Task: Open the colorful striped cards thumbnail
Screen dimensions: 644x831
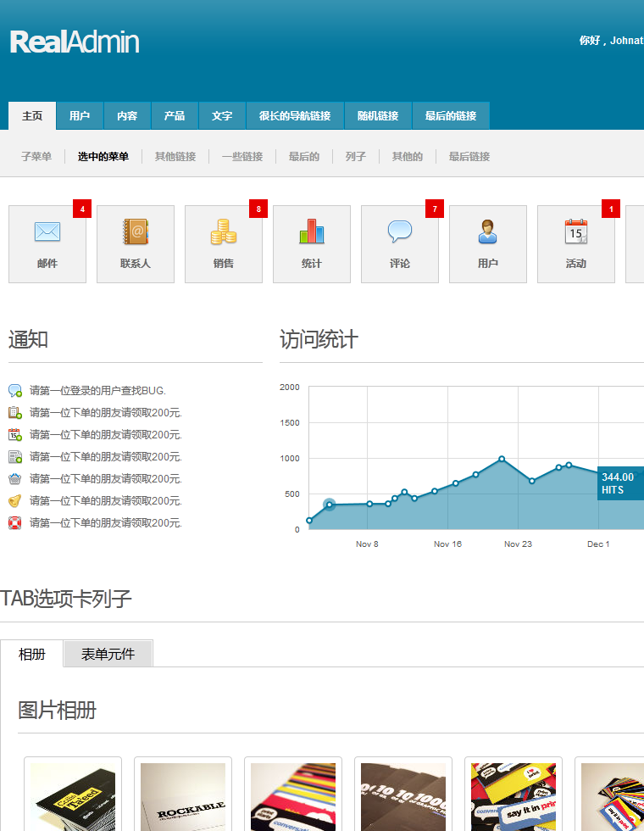Action: (x=293, y=796)
